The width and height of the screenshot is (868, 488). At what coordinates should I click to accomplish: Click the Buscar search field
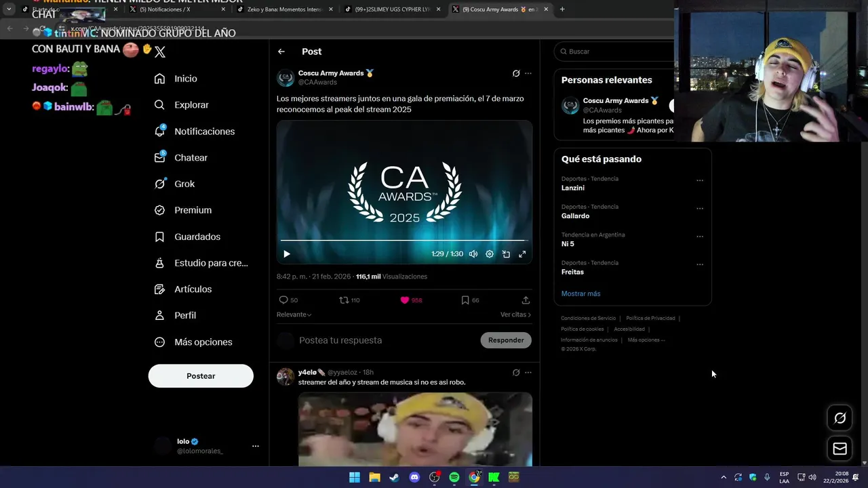(x=614, y=52)
